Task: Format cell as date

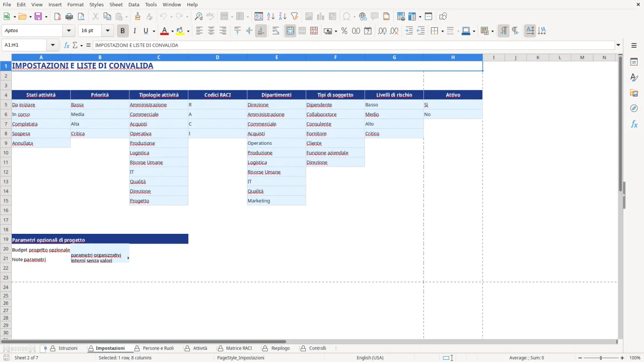Action: coord(368,31)
